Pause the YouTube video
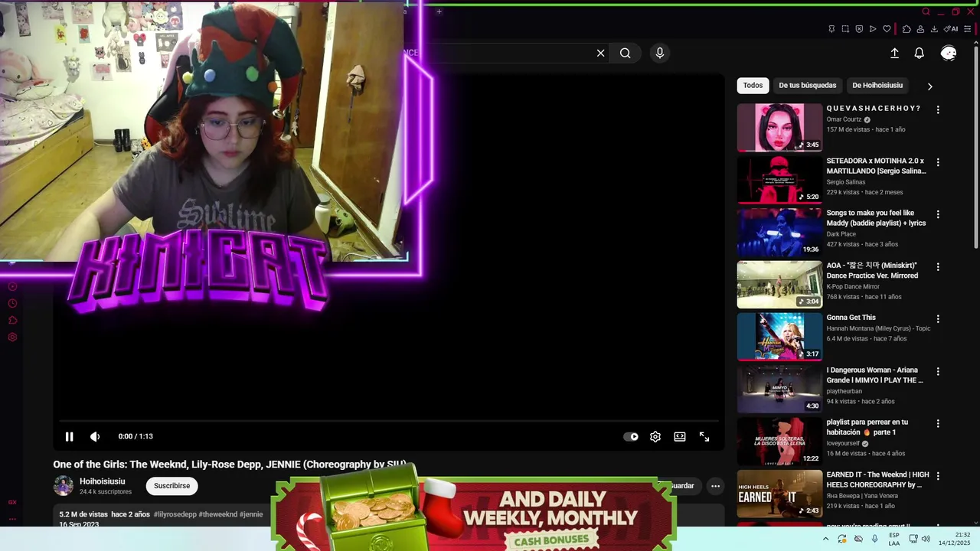This screenshot has width=980, height=551. click(69, 436)
